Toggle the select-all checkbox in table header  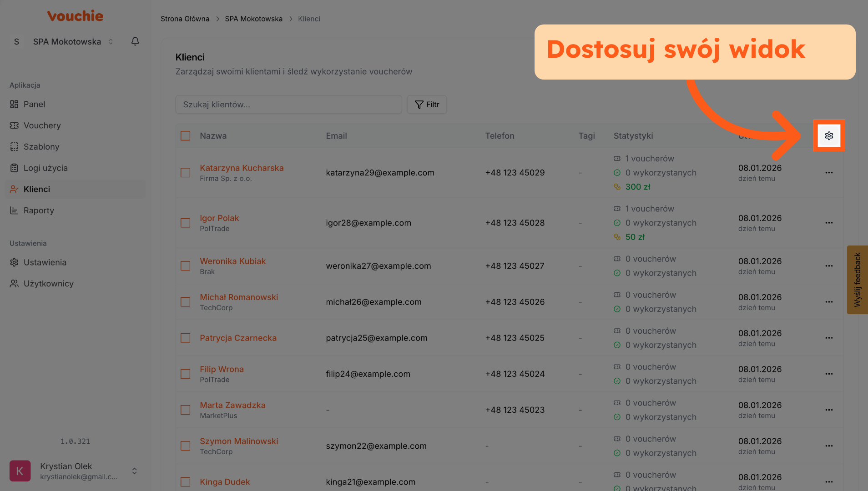pos(185,136)
